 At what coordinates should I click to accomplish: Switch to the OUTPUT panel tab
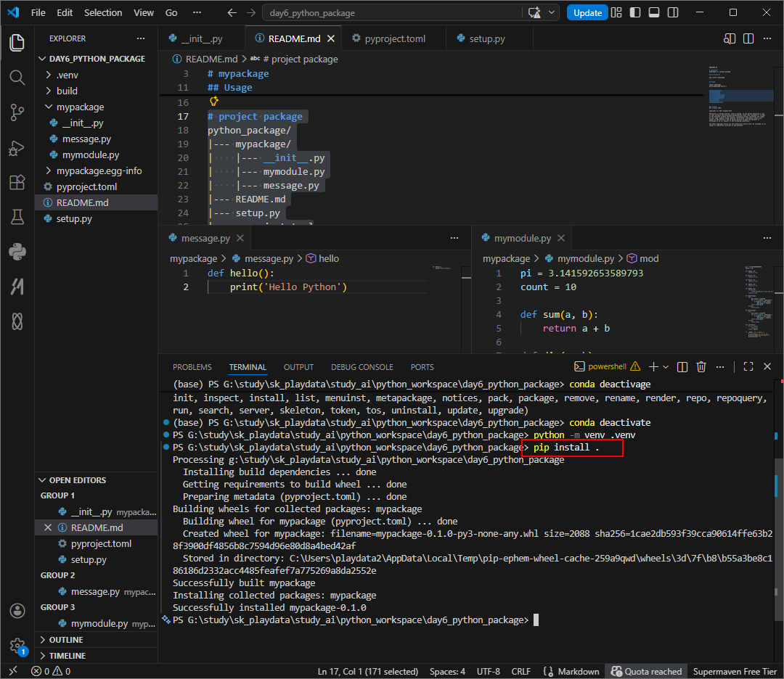[x=298, y=367]
